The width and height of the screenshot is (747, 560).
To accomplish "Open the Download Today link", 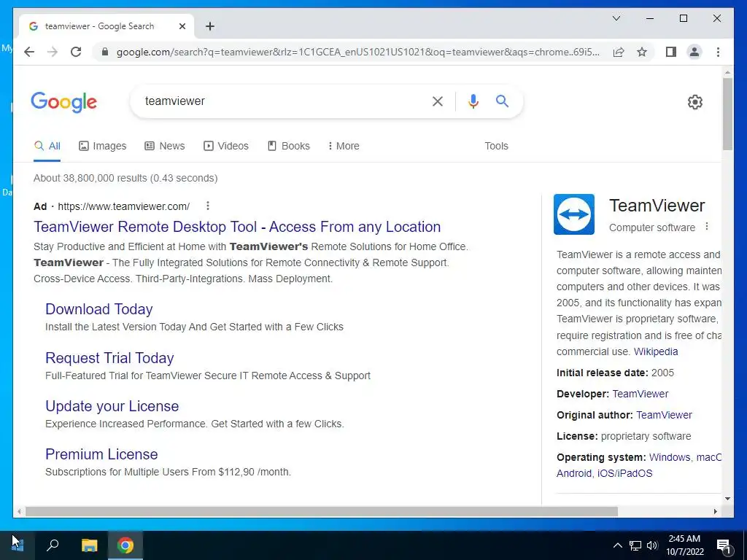I will [99, 309].
